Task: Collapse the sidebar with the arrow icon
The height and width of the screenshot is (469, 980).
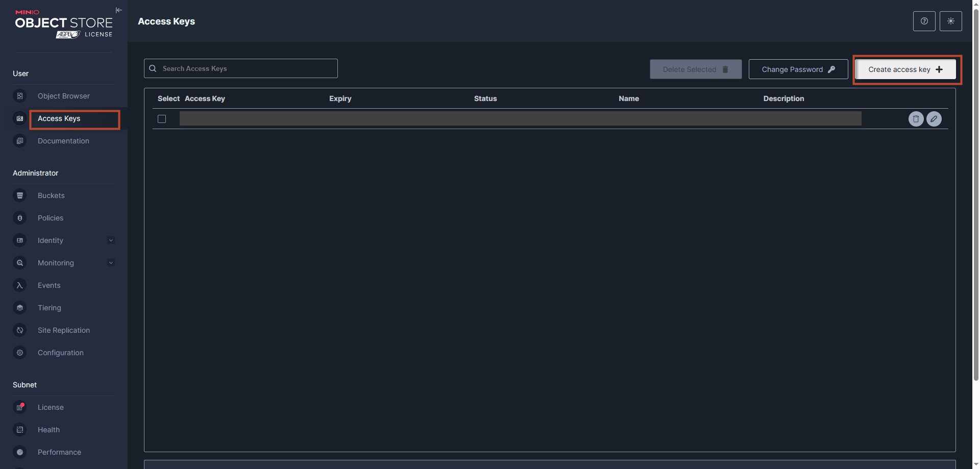Action: (119, 10)
